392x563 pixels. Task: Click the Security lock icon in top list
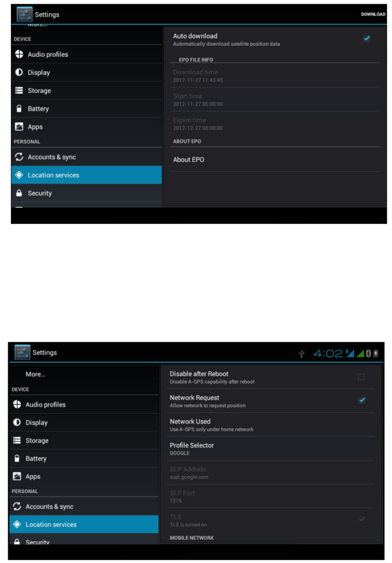[x=19, y=193]
